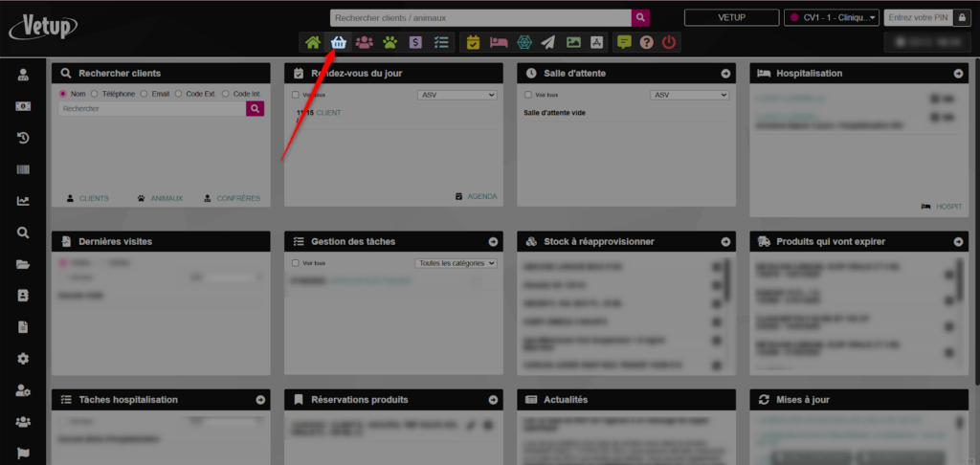Image resolution: width=980 pixels, height=465 pixels.
Task: Open the paw print animals icon
Action: click(x=390, y=42)
